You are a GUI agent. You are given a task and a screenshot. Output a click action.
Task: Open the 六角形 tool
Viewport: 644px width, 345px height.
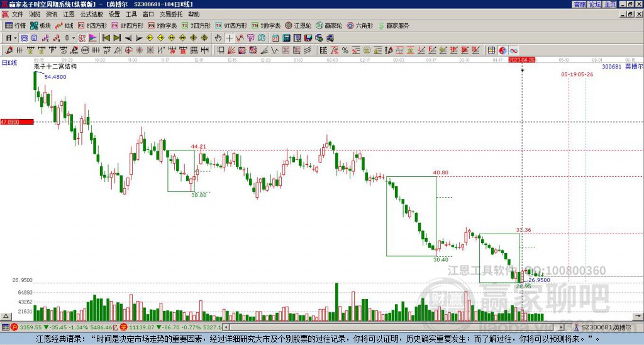[x=360, y=25]
